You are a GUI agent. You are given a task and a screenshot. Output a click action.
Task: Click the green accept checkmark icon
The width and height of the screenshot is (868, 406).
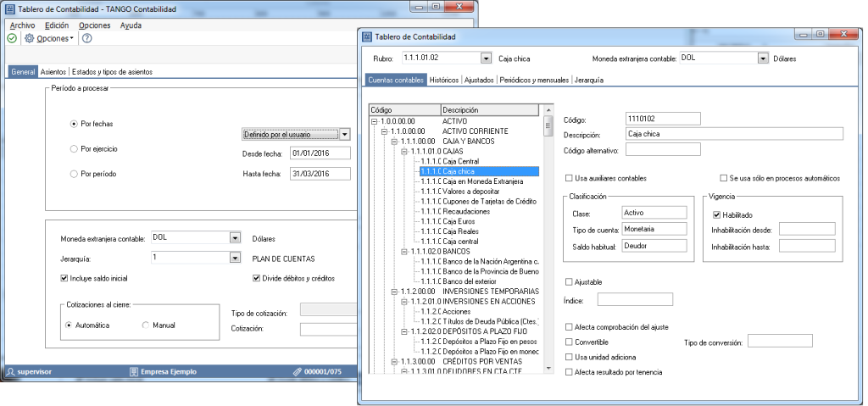tap(12, 38)
